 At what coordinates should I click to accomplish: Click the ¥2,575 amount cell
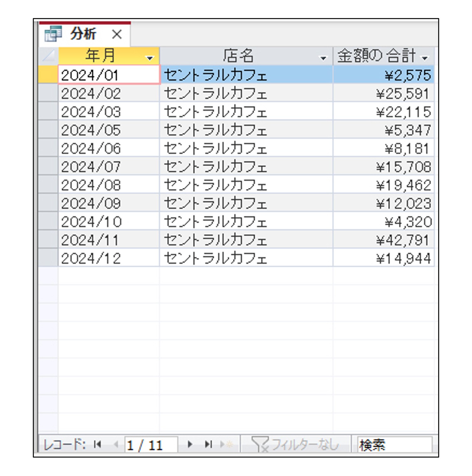click(384, 75)
